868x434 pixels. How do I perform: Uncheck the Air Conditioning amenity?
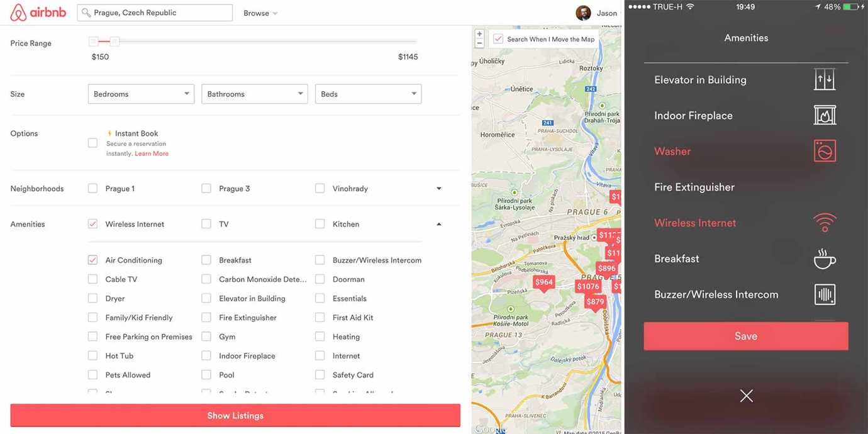(92, 259)
